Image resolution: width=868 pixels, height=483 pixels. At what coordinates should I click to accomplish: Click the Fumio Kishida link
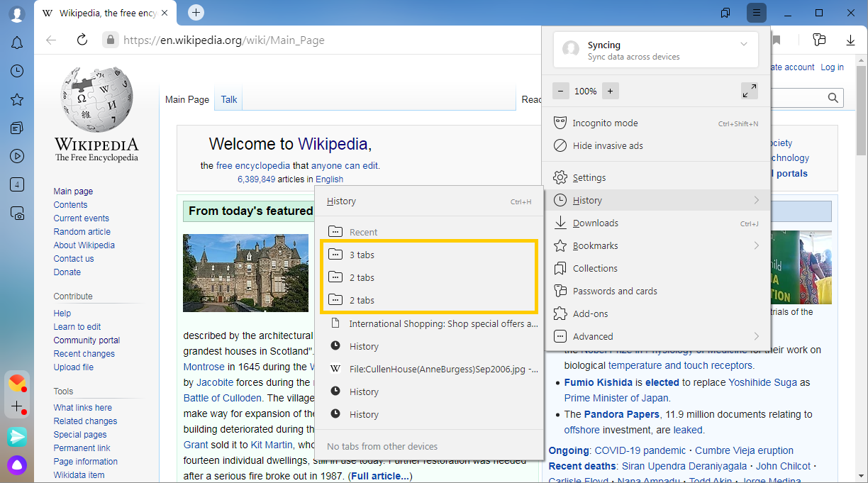click(599, 382)
